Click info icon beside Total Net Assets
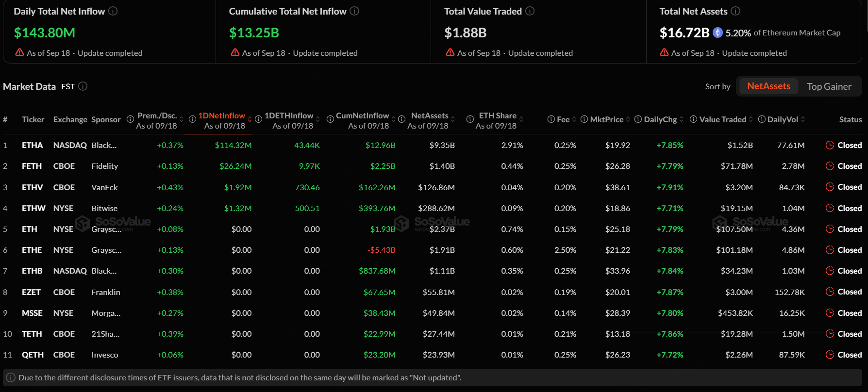Image resolution: width=868 pixels, height=392 pixels. tap(735, 11)
